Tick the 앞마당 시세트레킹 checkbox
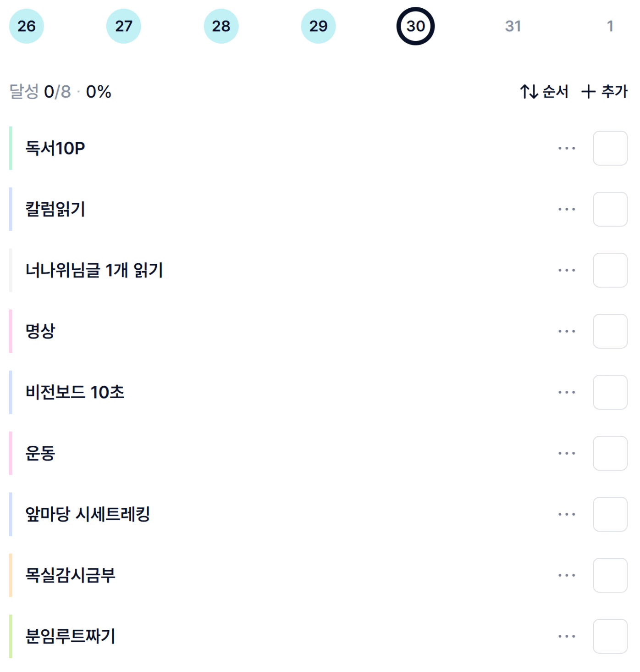640x672 pixels. [610, 514]
